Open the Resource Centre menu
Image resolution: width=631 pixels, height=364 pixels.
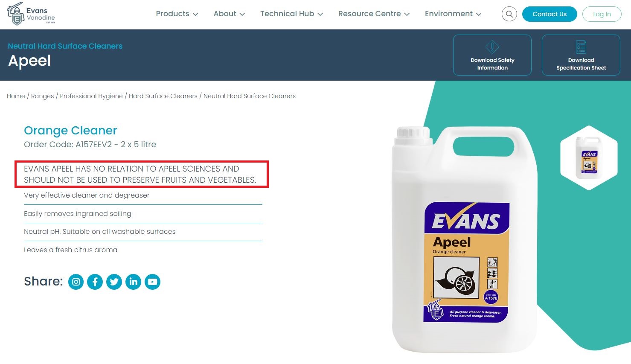pyautogui.click(x=374, y=14)
